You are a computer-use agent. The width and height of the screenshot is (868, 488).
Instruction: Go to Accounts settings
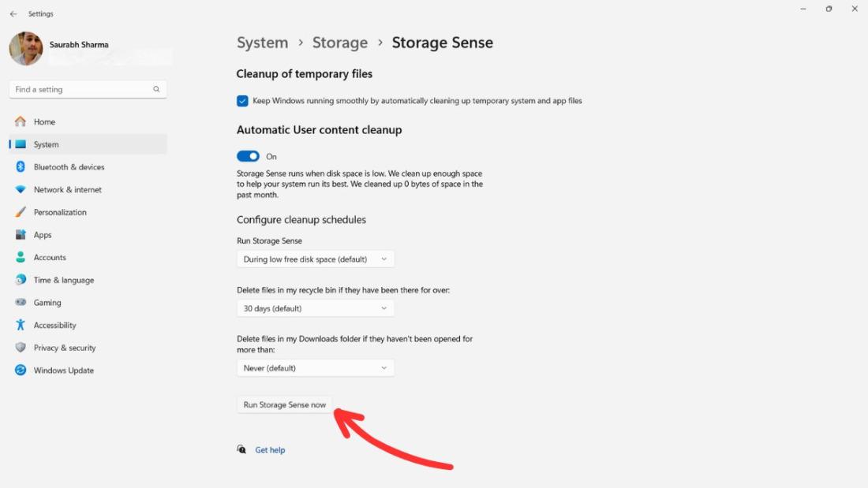tap(51, 257)
